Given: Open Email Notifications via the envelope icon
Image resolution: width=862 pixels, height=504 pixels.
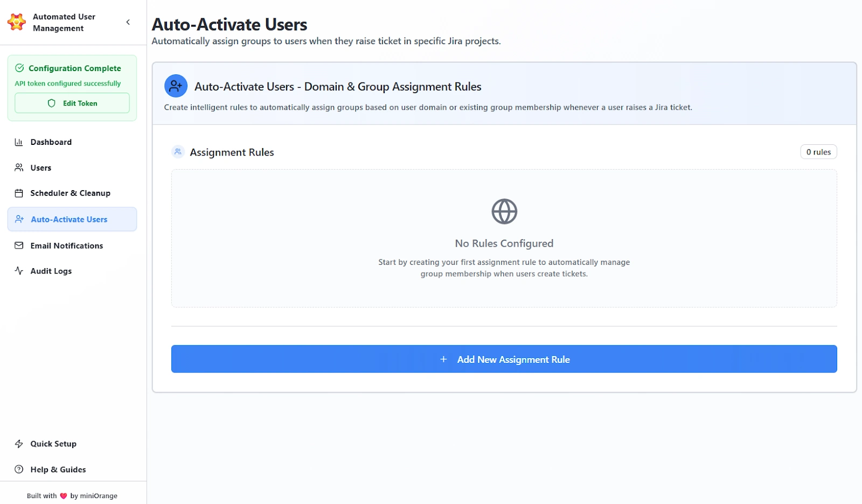Looking at the screenshot, I should [x=18, y=246].
